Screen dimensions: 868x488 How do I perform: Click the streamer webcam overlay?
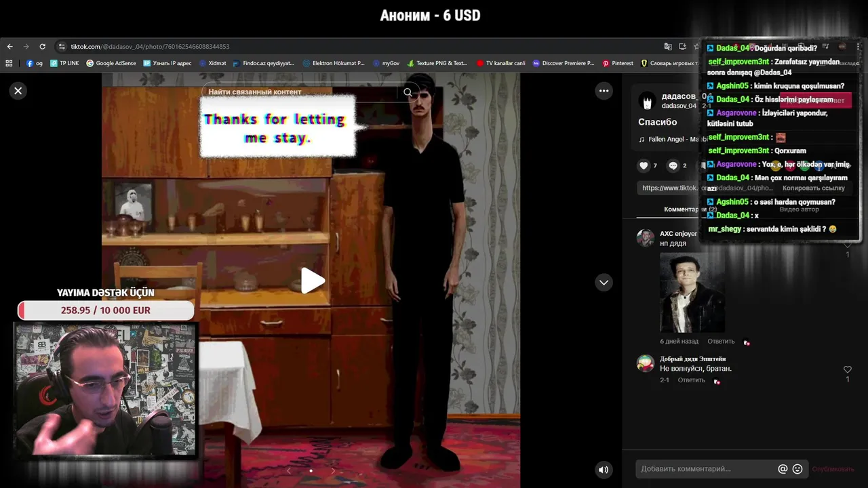[x=106, y=389]
